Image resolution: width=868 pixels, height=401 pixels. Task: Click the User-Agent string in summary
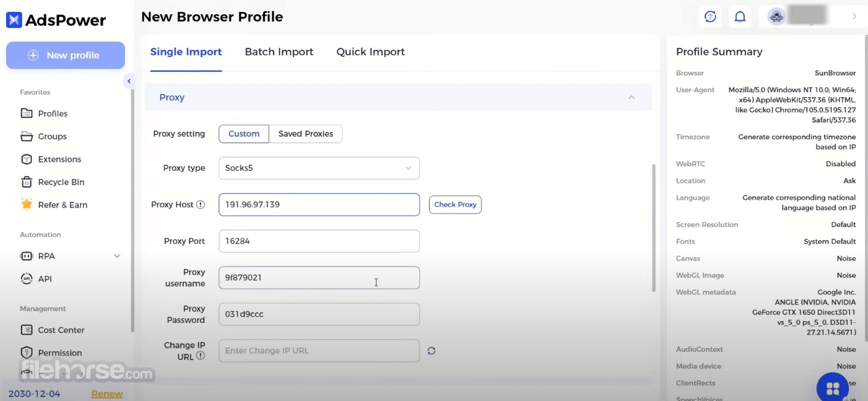tap(792, 105)
